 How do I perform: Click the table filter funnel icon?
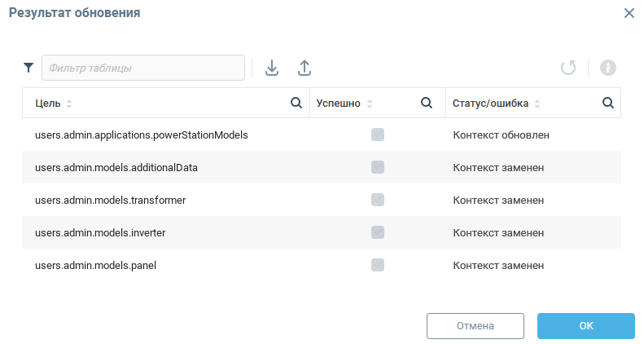[28, 68]
